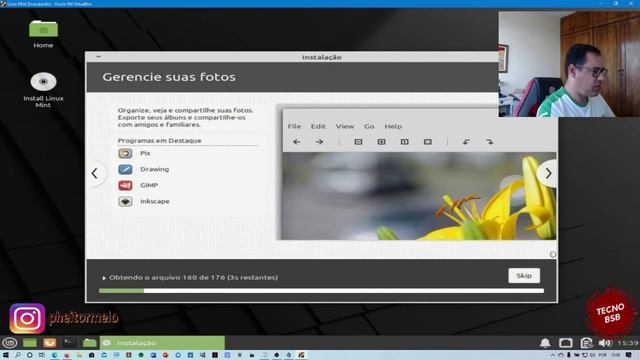Image resolution: width=640 pixels, height=360 pixels.
Task: Click the Inkscape program icon
Action: (125, 201)
